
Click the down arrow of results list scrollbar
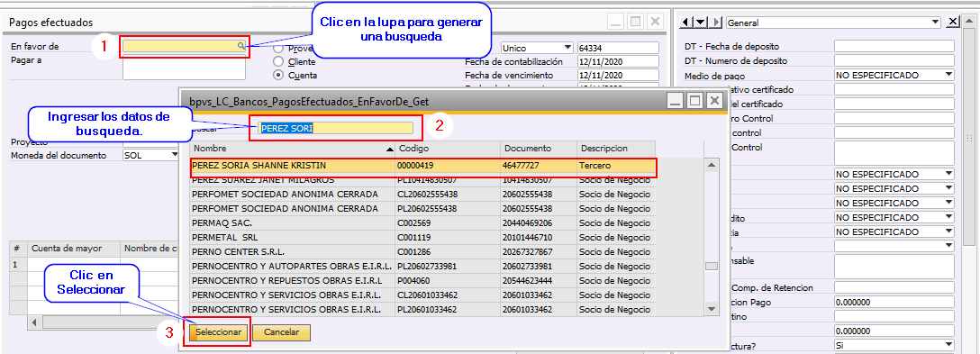(x=711, y=309)
